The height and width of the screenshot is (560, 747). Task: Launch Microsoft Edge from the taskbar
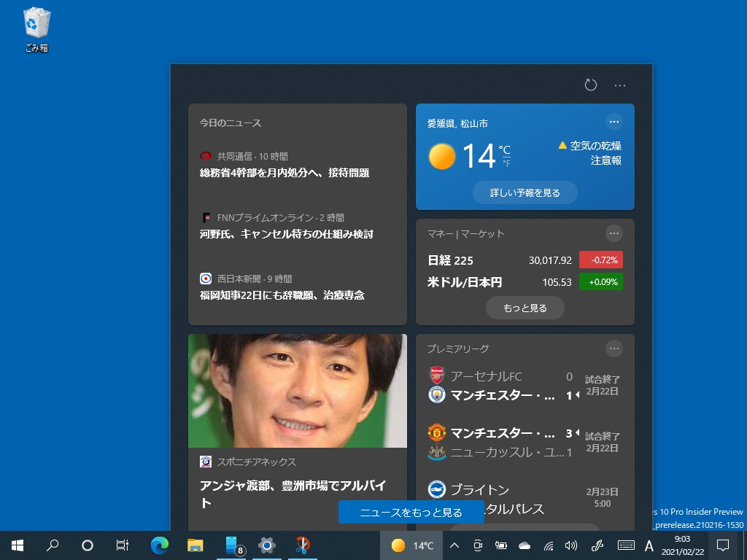pyautogui.click(x=158, y=545)
